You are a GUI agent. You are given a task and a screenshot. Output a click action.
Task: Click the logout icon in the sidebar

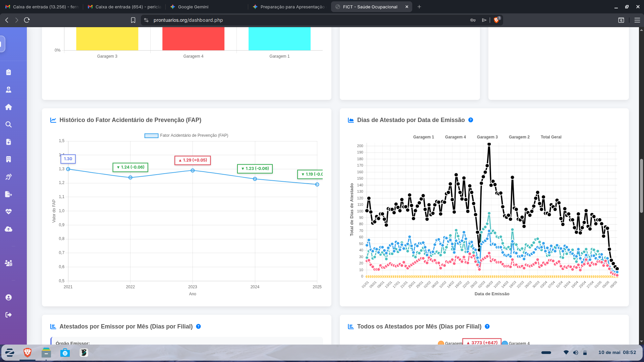(9, 315)
